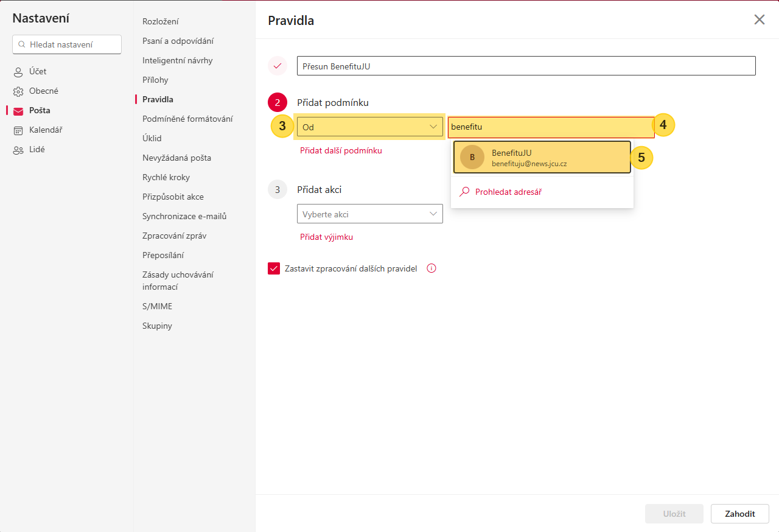Click the Lidé people icon
Viewport: 779px width, 532px height.
pos(18,150)
